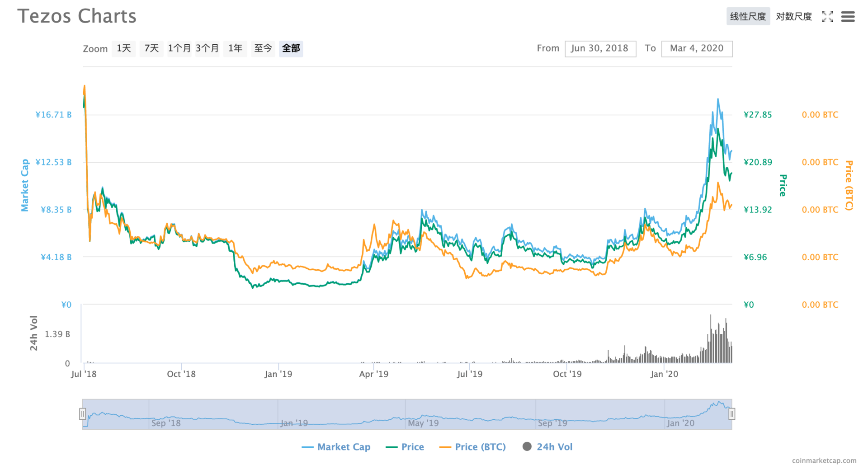868x469 pixels.
Task: Toggle Market Cap series in legend
Action: [344, 447]
